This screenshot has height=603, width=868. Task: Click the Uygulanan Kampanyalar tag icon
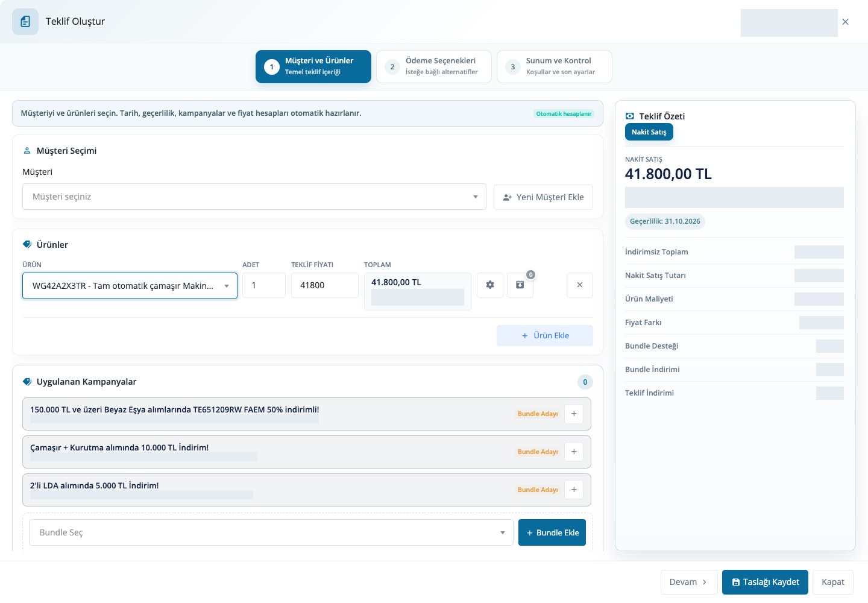(27, 382)
